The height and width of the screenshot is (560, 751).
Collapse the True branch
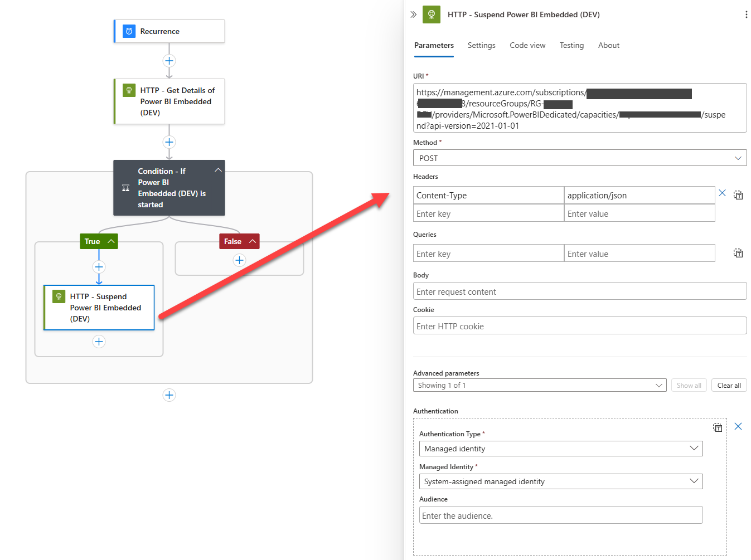tap(111, 241)
